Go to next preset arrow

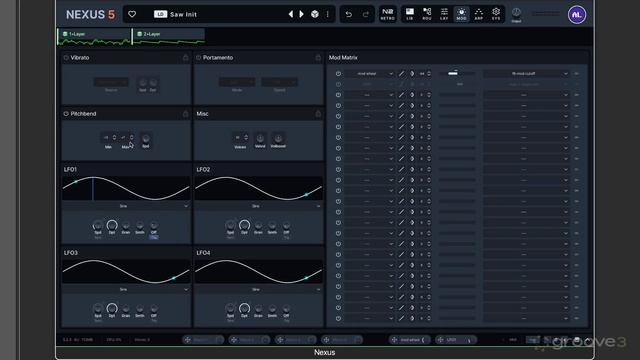(302, 14)
